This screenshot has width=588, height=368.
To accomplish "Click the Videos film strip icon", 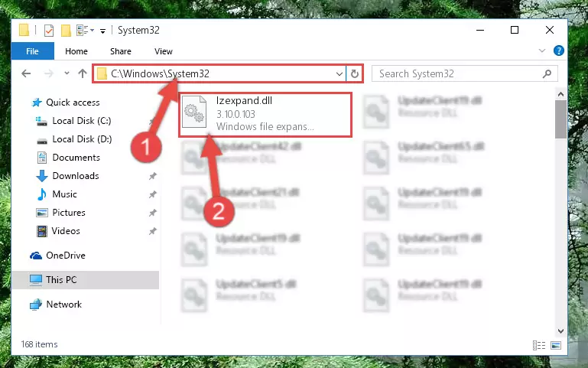I will pyautogui.click(x=41, y=231).
